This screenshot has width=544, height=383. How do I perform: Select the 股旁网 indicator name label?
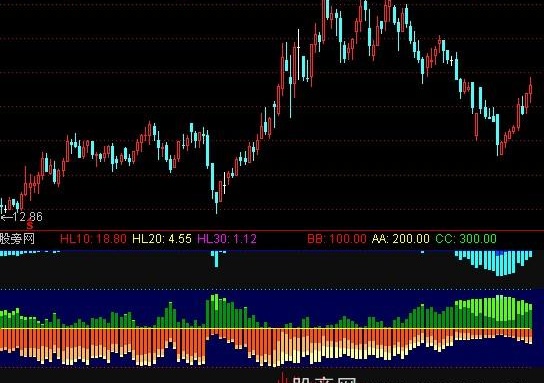17,239
